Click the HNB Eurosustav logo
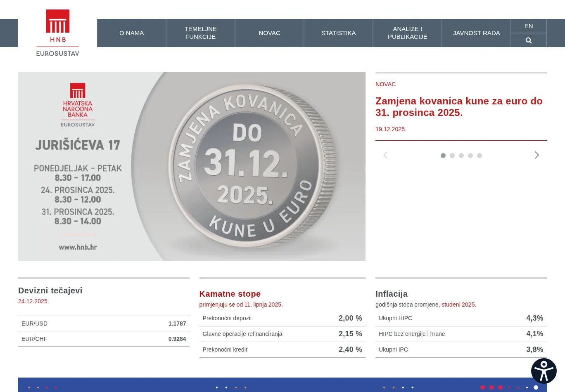 click(x=58, y=33)
